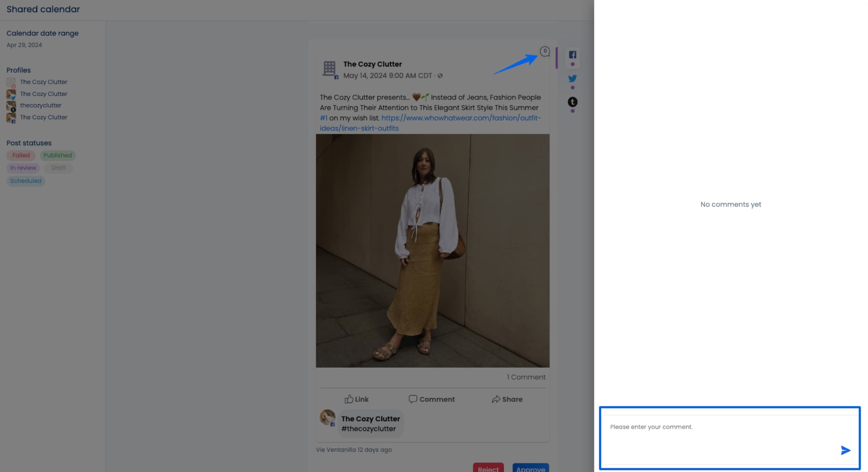Viewport: 868px width, 472px height.
Task: Select the thecozyclutter Tumblr profile
Action: (x=41, y=105)
